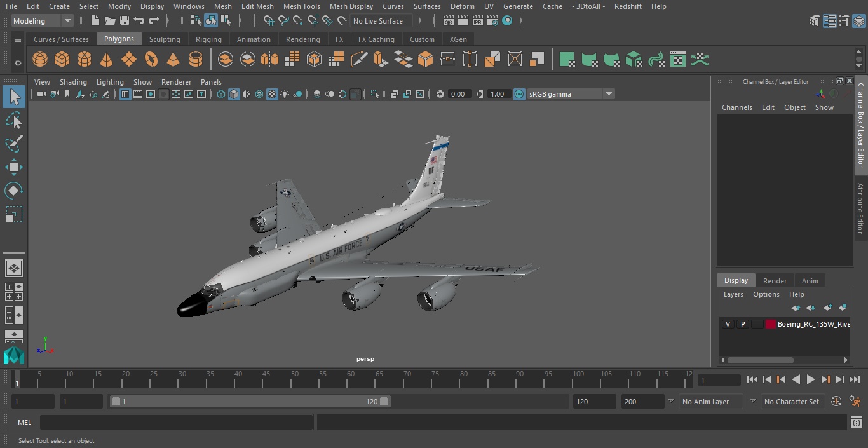Create a polygon pyramid from the shelf
This screenshot has width=868, height=448.
pyautogui.click(x=173, y=60)
